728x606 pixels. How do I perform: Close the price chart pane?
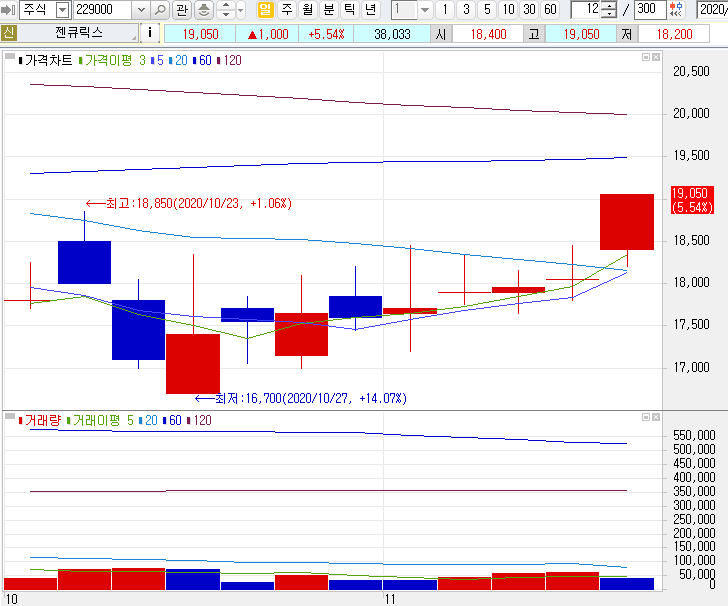click(656, 57)
